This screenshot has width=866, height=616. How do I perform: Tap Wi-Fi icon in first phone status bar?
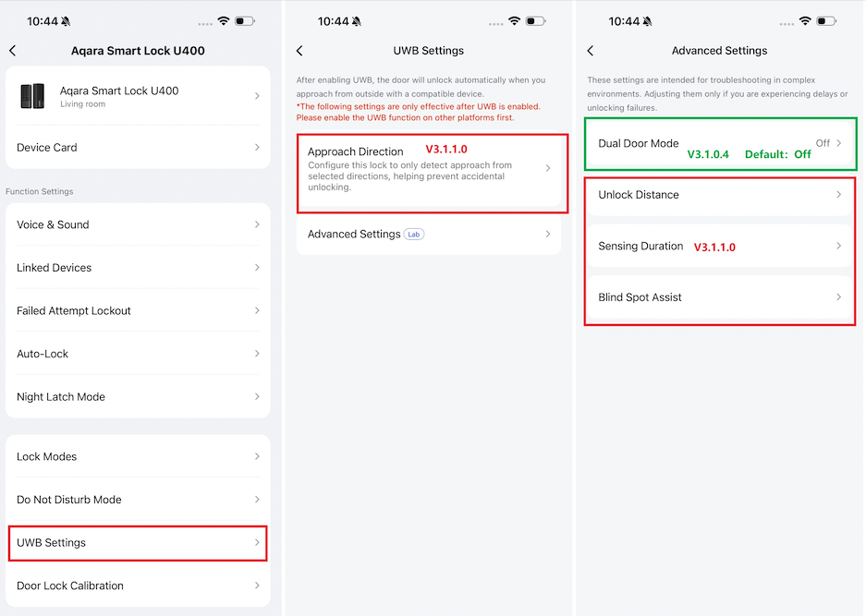[x=223, y=21]
